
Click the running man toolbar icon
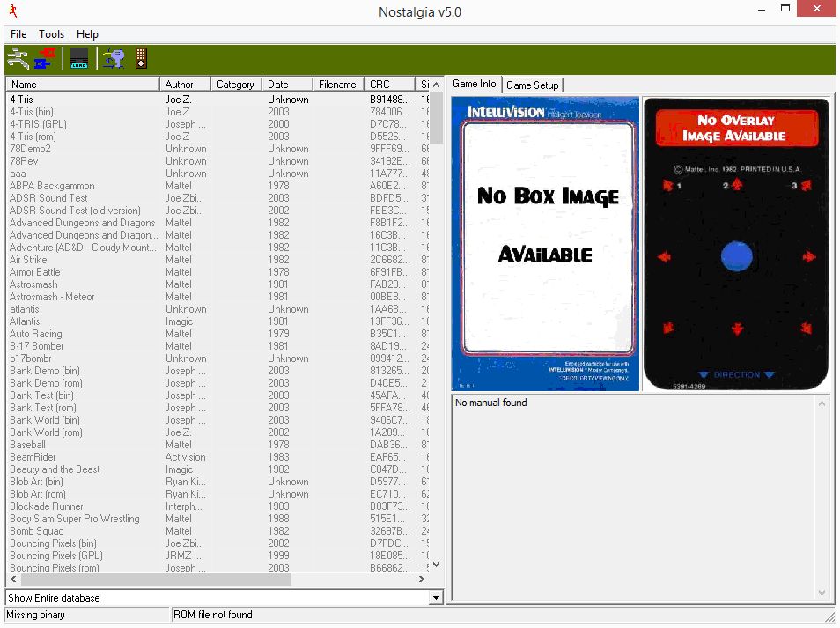(x=18, y=58)
